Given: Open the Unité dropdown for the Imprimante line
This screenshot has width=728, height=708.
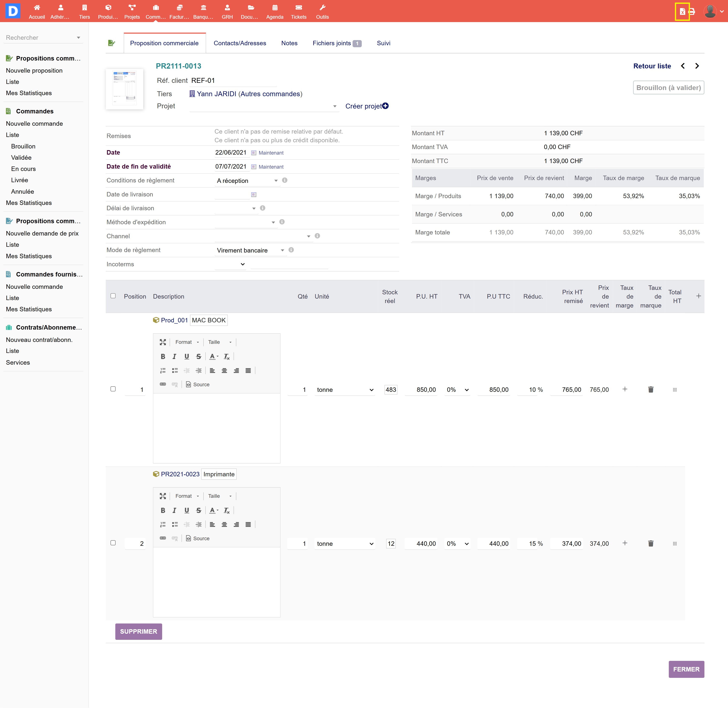Looking at the screenshot, I should [344, 544].
